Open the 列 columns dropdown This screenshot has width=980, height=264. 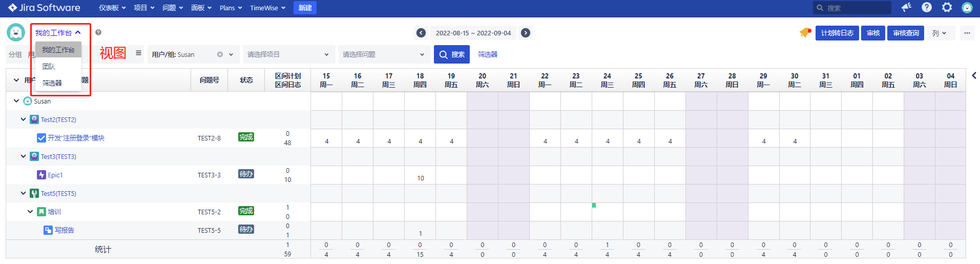pos(939,33)
